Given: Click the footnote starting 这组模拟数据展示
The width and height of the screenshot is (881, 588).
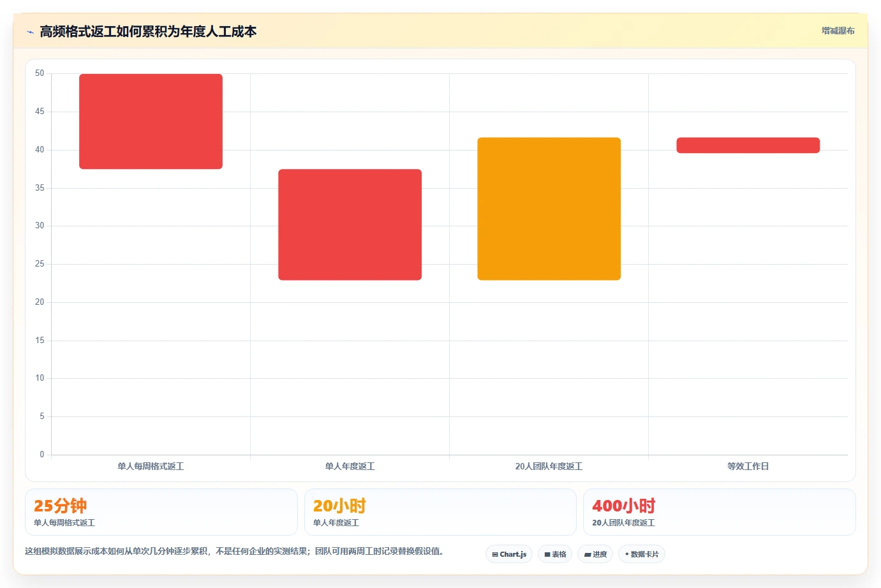Looking at the screenshot, I should tap(234, 551).
